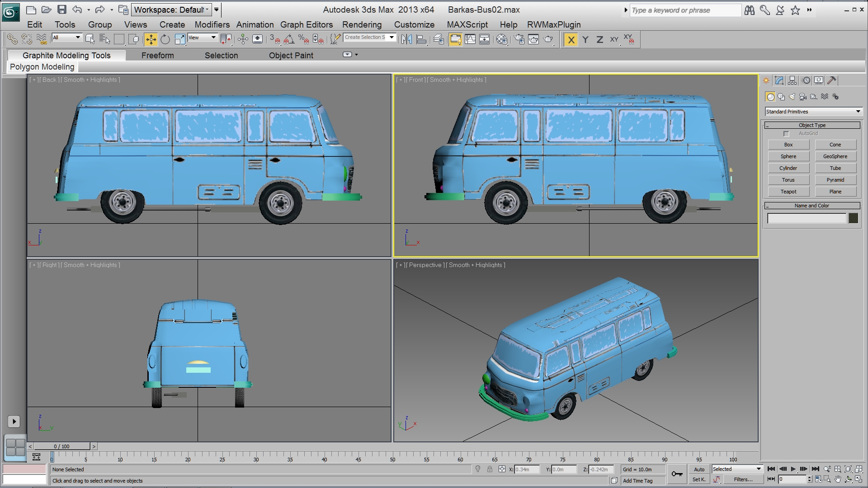
Task: Toggle Auto Key mode
Action: click(699, 469)
